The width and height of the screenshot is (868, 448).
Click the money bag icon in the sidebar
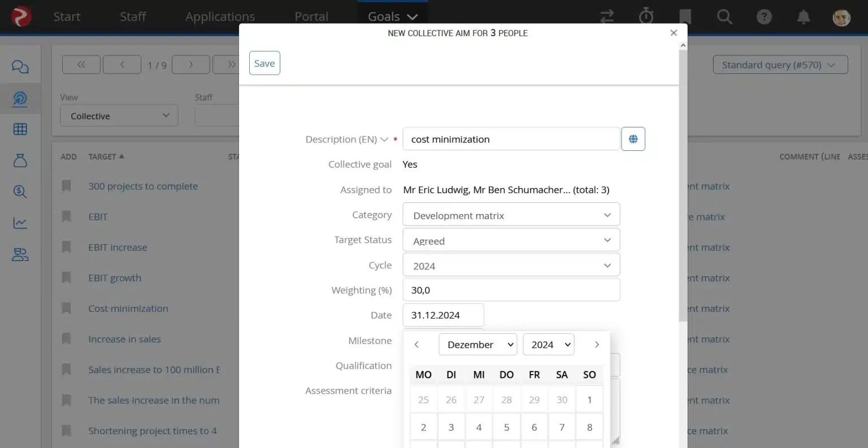pyautogui.click(x=20, y=160)
